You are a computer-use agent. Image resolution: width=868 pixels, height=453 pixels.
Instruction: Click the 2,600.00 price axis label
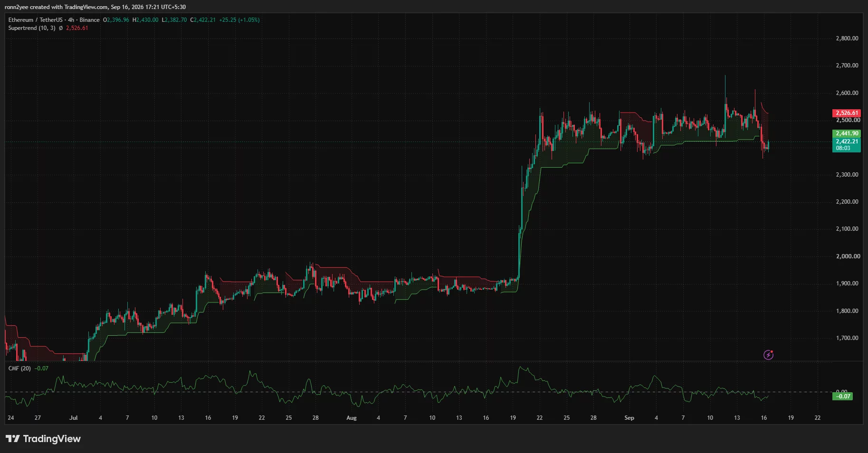pos(847,93)
